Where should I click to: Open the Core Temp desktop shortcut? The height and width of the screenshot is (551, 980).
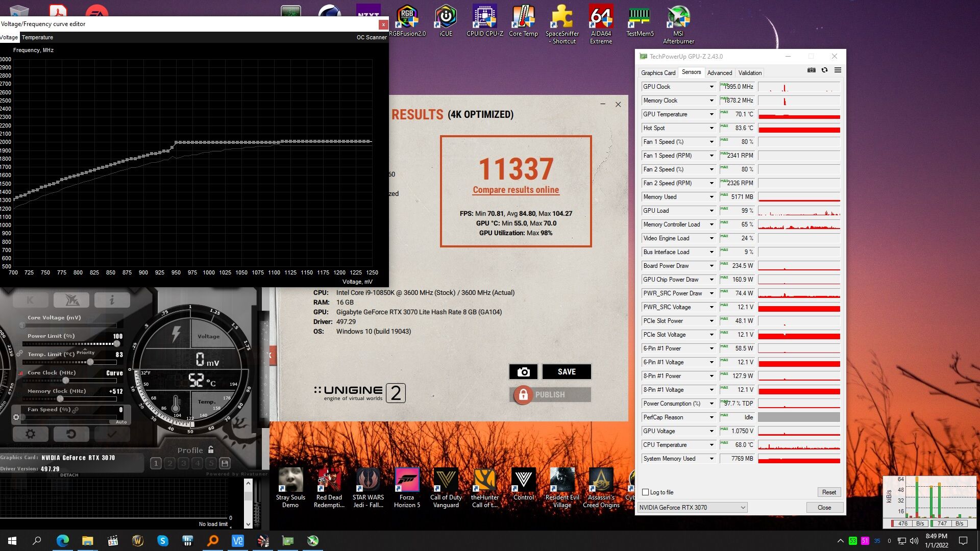click(523, 21)
